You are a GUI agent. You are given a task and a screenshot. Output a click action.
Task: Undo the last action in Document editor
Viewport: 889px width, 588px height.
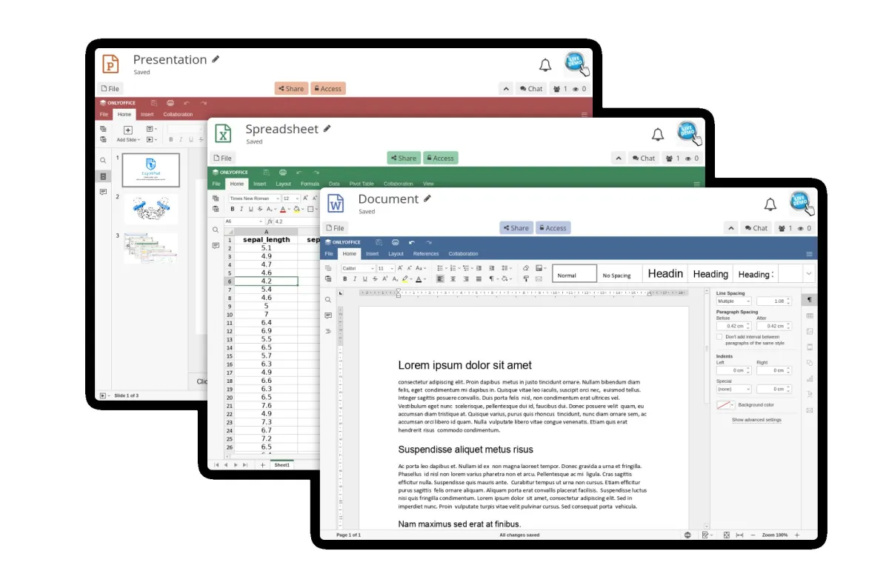point(412,242)
